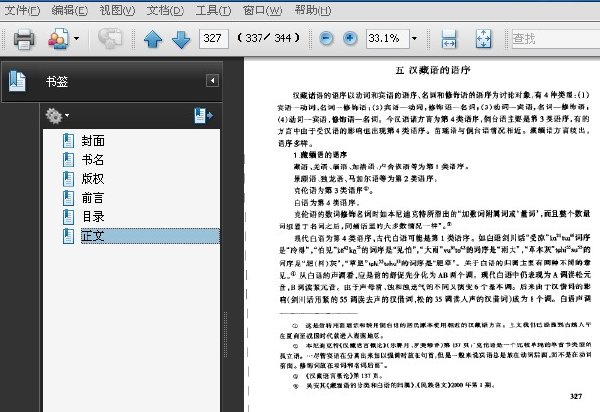Click the new bookmark icon
Viewport: 600px width, 412px height.
click(x=203, y=116)
